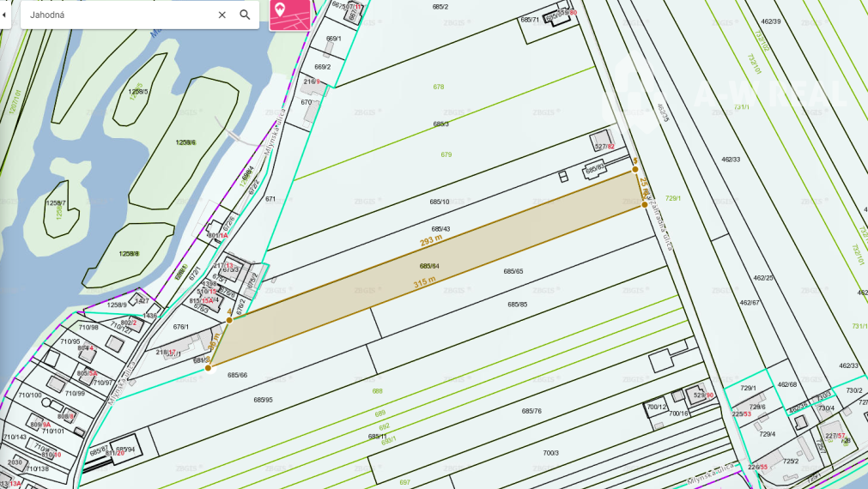Click parcel 685/76 on the map
The width and height of the screenshot is (868, 489).
(x=531, y=411)
